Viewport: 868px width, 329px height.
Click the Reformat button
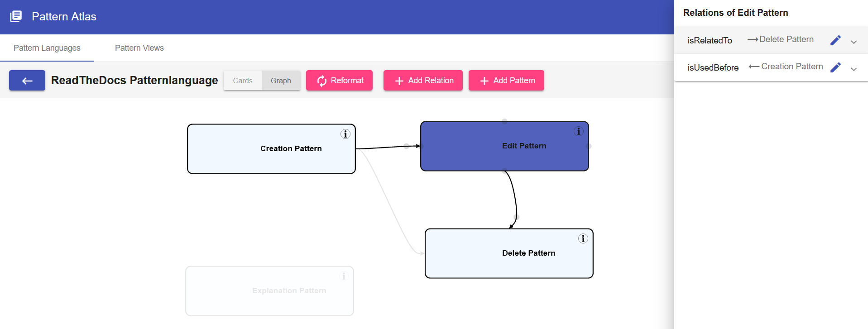[x=339, y=81]
